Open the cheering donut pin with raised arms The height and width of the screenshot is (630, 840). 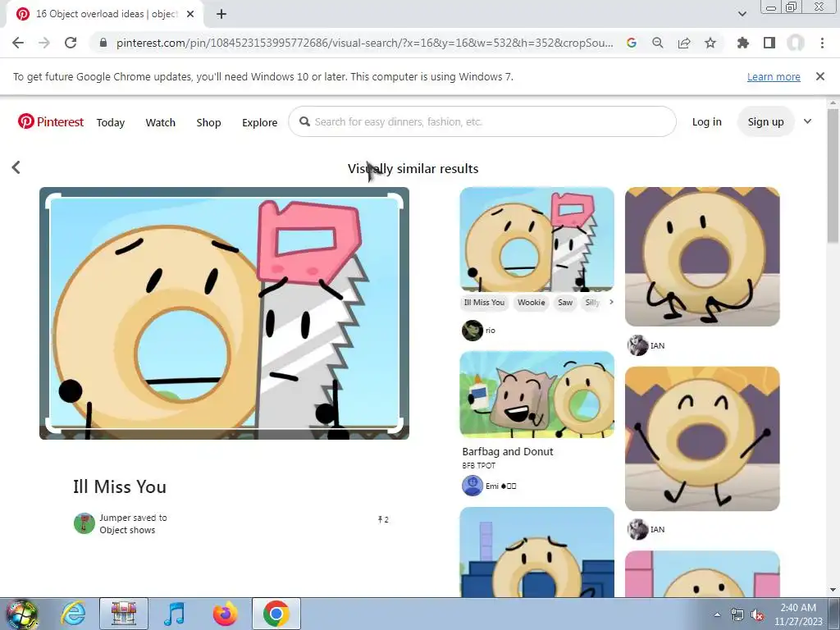tap(702, 438)
